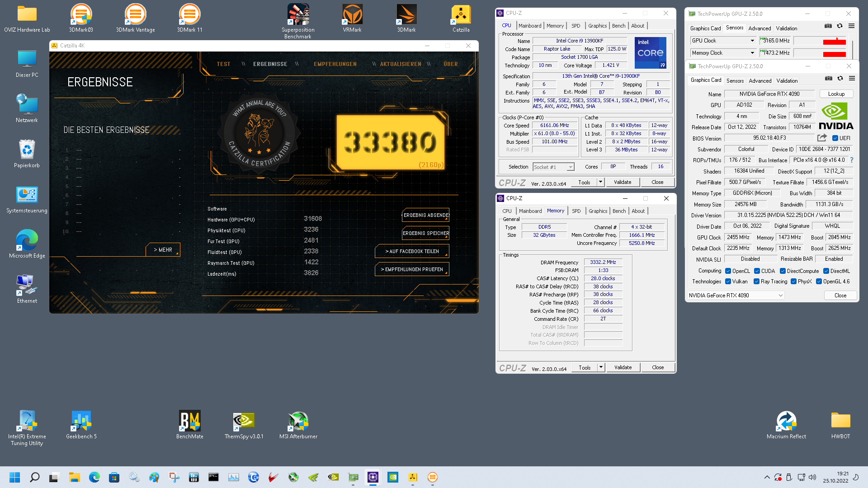Toggle the PhysX checkbox
Image resolution: width=868 pixels, height=488 pixels.
(793, 282)
